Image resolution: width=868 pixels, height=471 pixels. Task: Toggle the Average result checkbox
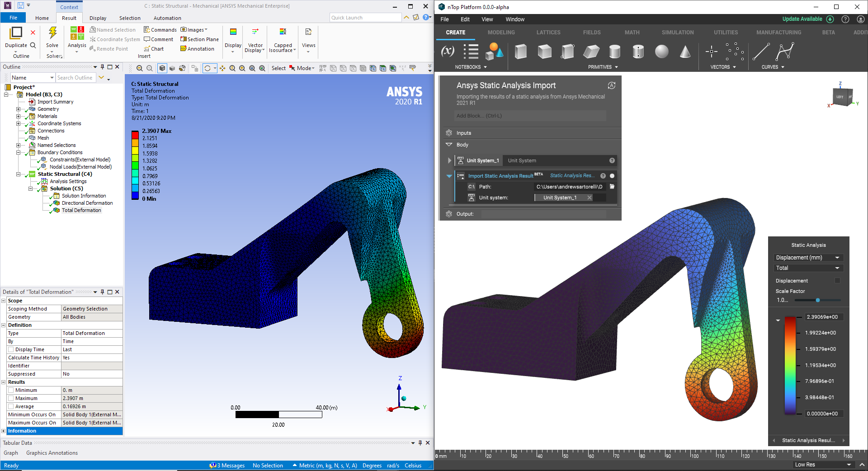click(x=11, y=406)
